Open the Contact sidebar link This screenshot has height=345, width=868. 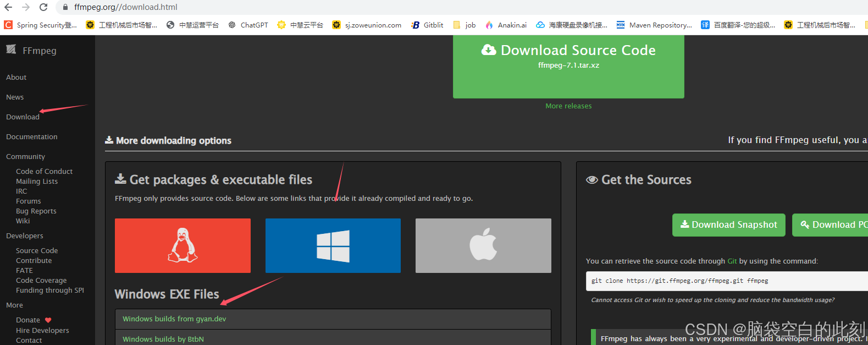pyautogui.click(x=29, y=341)
